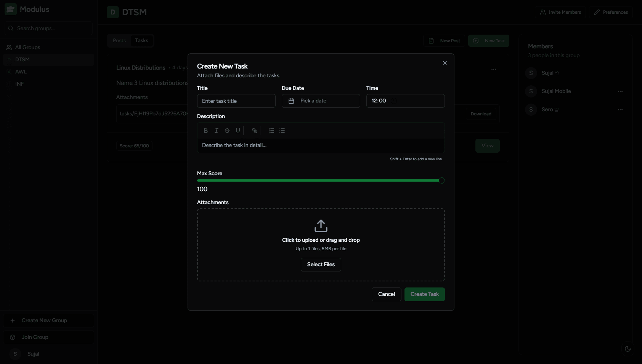Click the Select Files button
Screen dimensions: 642x364
[x=321, y=265]
